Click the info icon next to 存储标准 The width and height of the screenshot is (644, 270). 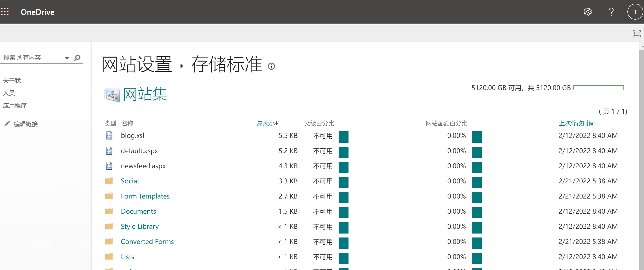pos(271,66)
